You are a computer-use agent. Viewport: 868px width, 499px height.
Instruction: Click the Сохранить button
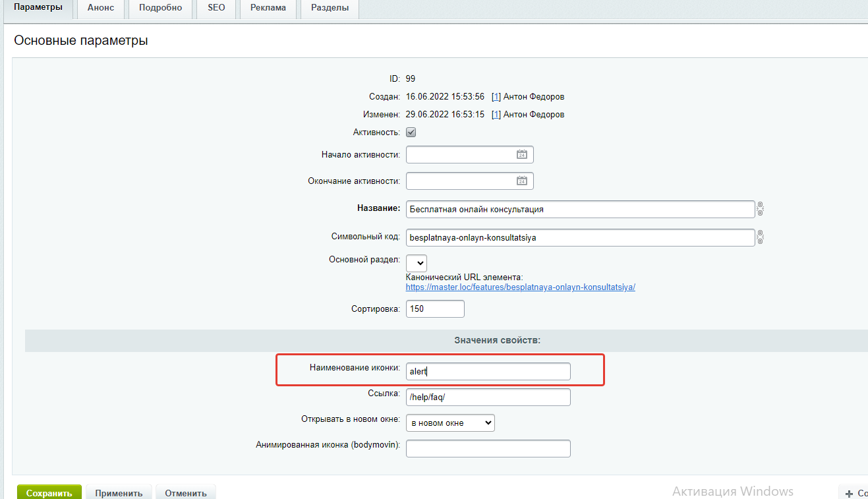49,492
